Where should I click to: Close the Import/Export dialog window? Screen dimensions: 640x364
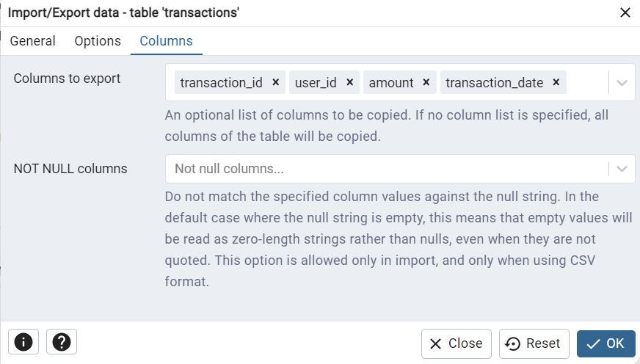[625, 12]
